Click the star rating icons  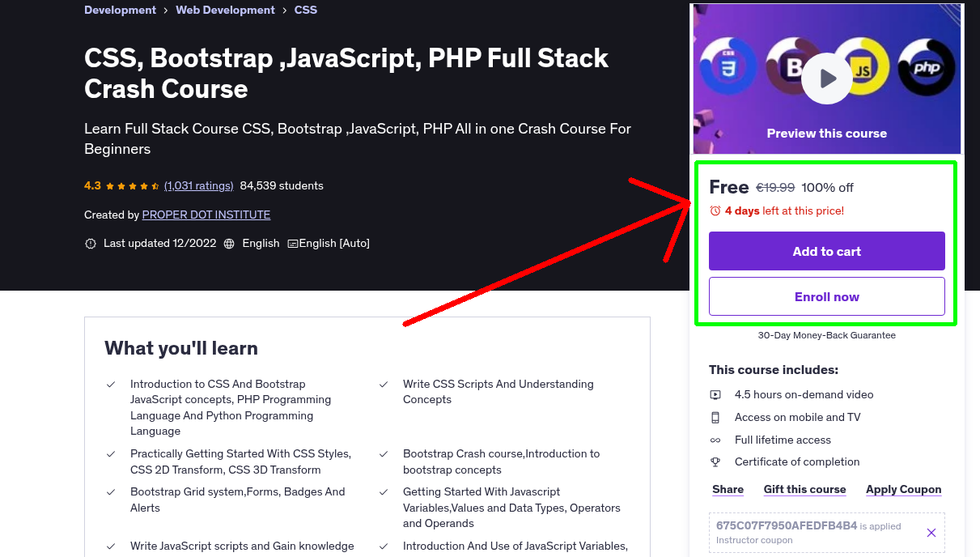coord(133,186)
